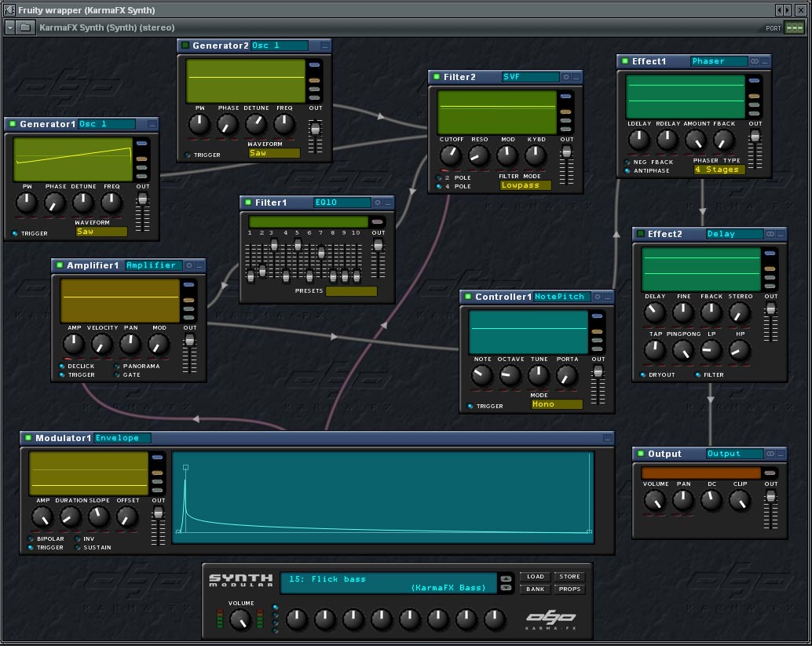Click PROPS button
Viewport: 812px width, 646px height.
click(x=569, y=589)
